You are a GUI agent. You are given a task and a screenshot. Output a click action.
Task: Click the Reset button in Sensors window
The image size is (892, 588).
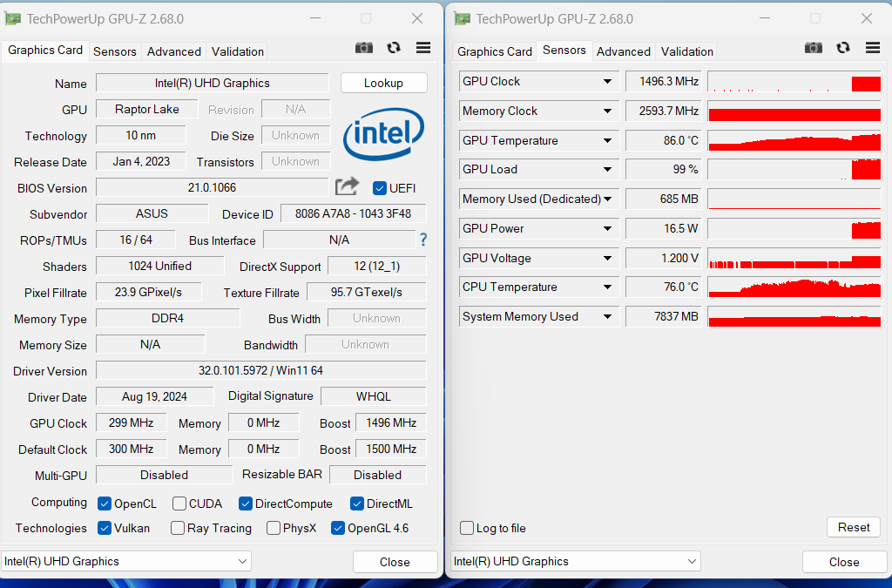tap(854, 527)
